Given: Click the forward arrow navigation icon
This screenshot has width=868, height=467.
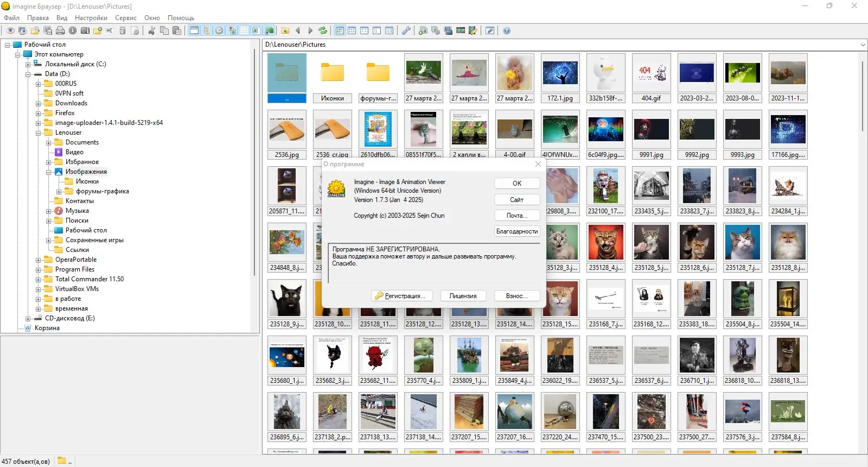Looking at the screenshot, I should [310, 30].
